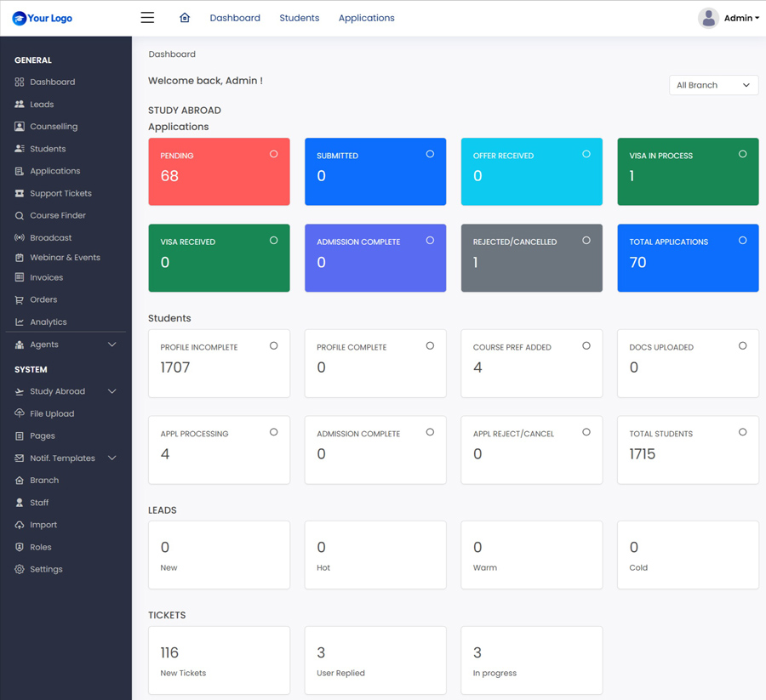This screenshot has width=766, height=700.
Task: Open Applications in top navigation bar
Action: pyautogui.click(x=366, y=18)
